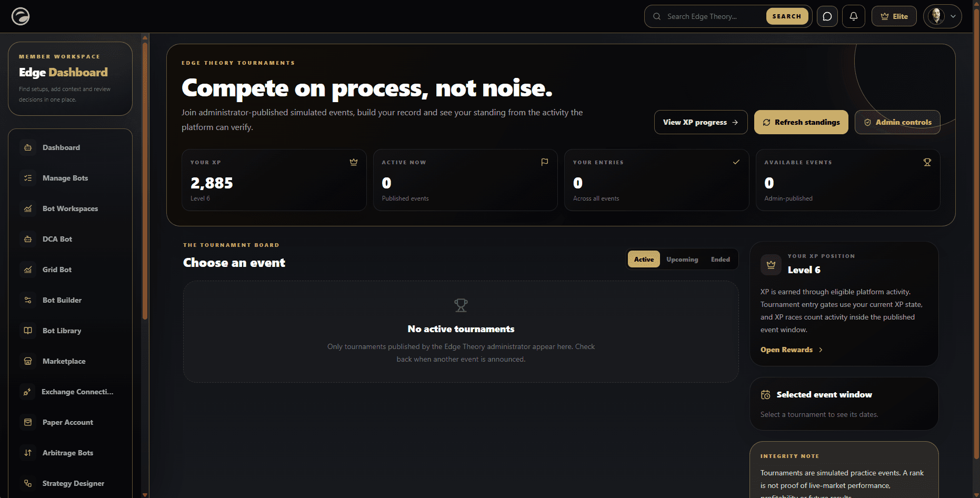
Task: Click Refresh standings button
Action: point(801,122)
